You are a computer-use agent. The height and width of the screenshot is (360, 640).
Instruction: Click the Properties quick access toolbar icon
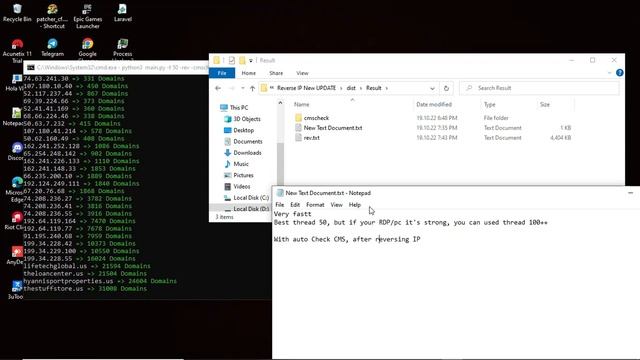[231, 60]
